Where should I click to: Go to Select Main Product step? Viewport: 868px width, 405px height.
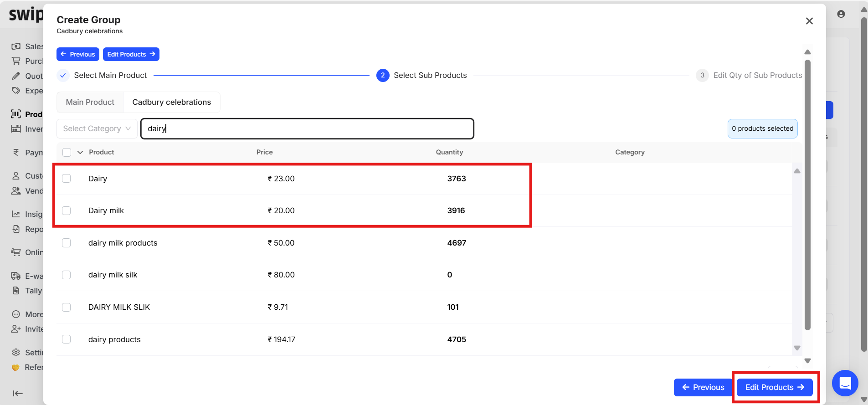102,75
